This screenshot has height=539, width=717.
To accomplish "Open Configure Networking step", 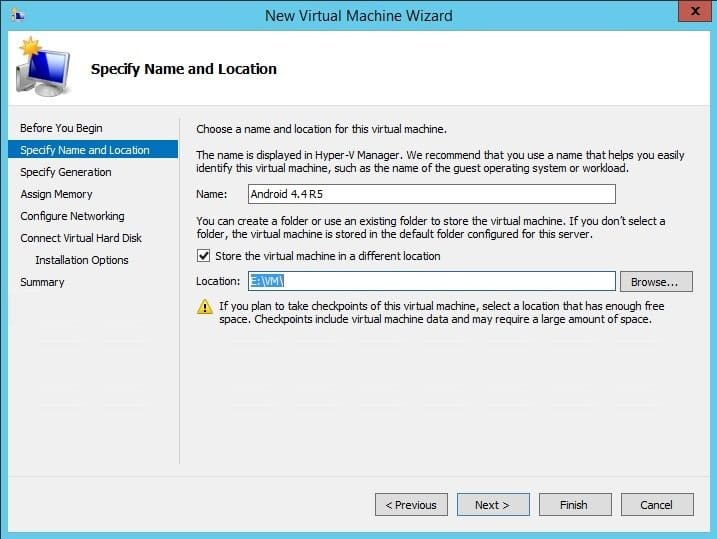I will [72, 216].
